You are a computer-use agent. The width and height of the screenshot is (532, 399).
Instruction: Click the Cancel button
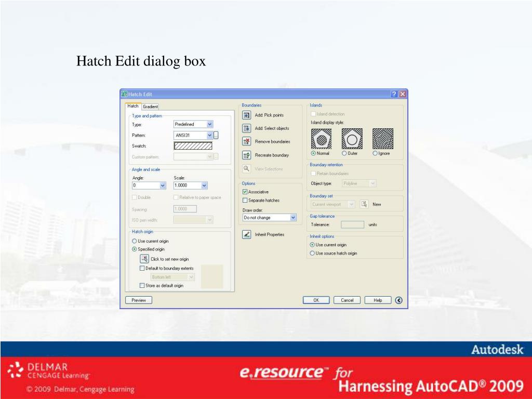pos(347,300)
